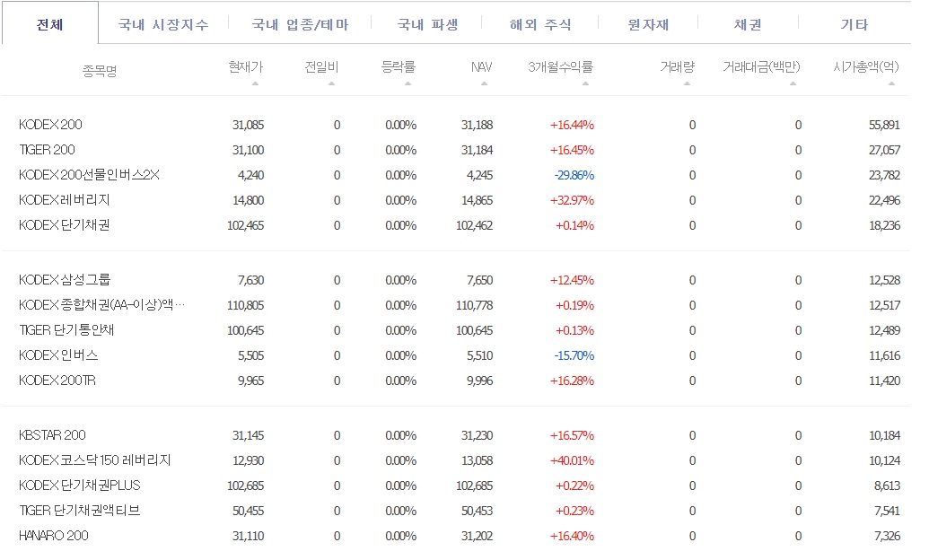Click the +0.14% return value
This screenshot has height=560, width=929.
tap(574, 225)
